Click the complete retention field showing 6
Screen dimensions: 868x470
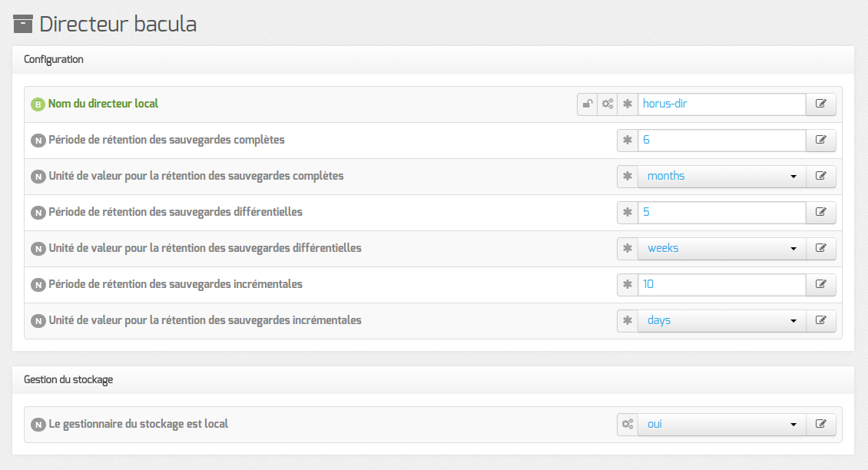click(x=722, y=140)
